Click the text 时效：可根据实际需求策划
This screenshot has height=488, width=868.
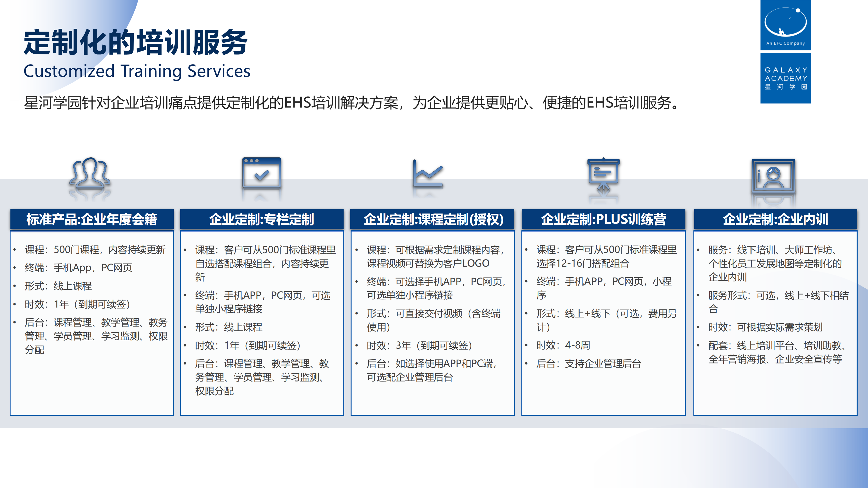coord(765,327)
